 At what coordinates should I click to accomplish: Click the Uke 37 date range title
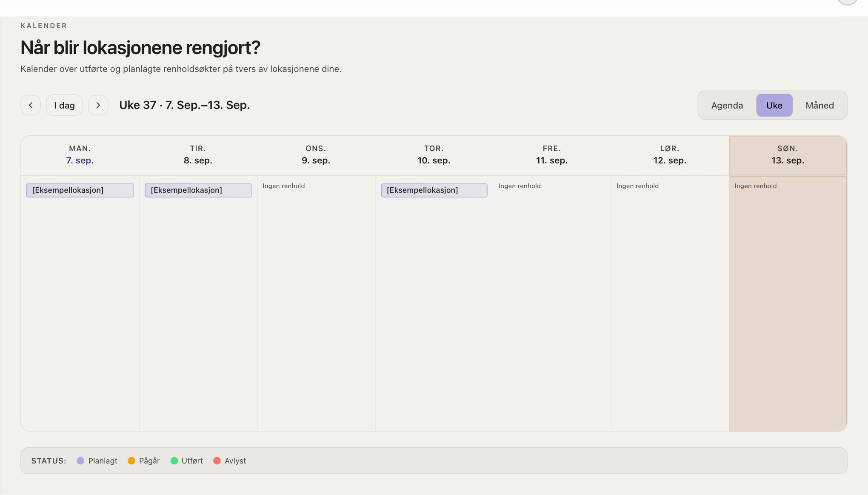tap(185, 105)
